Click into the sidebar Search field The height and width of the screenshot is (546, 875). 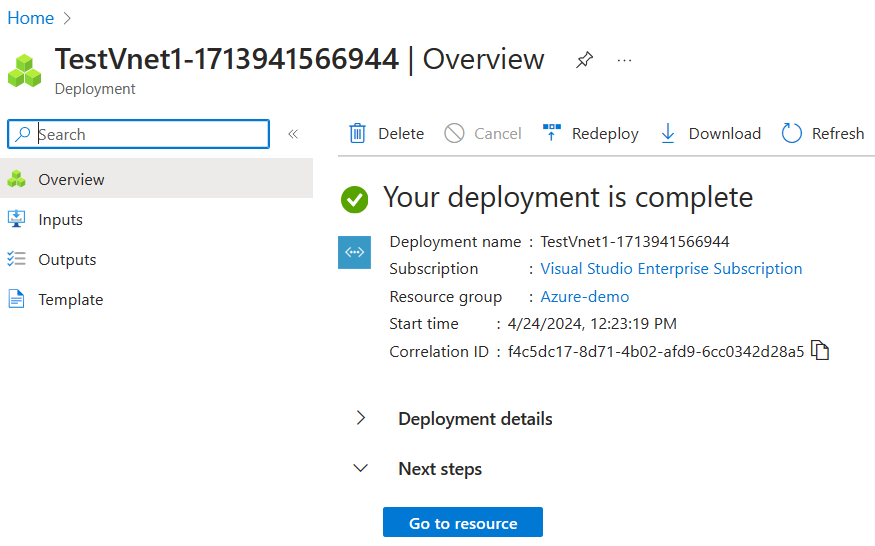(x=150, y=134)
